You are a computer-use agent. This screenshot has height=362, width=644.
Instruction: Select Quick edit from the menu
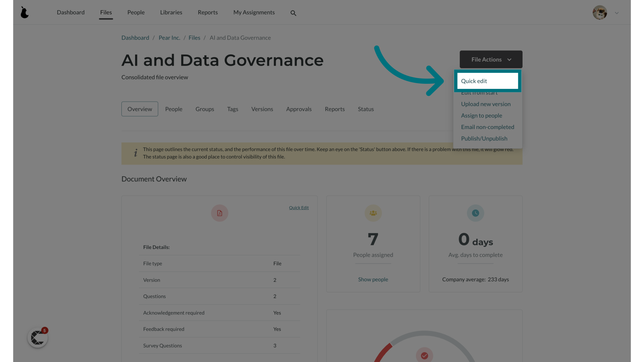(487, 81)
